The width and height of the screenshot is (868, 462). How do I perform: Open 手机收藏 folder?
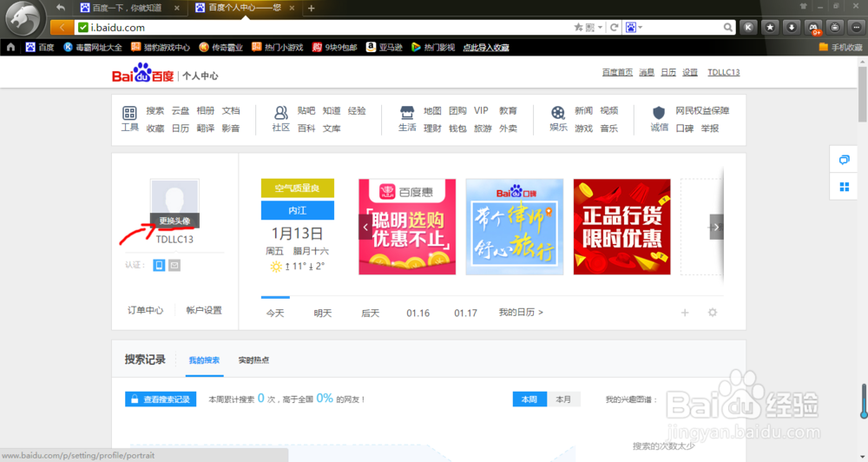pyautogui.click(x=840, y=47)
